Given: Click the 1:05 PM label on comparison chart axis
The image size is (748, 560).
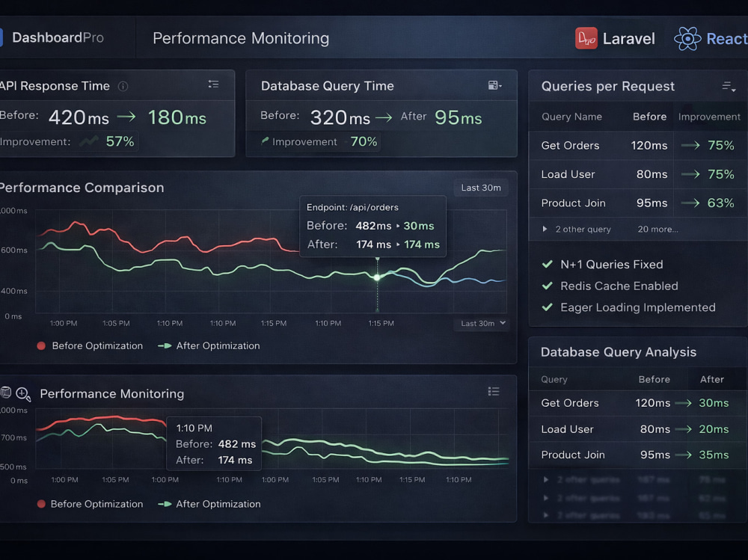Looking at the screenshot, I should (x=116, y=324).
